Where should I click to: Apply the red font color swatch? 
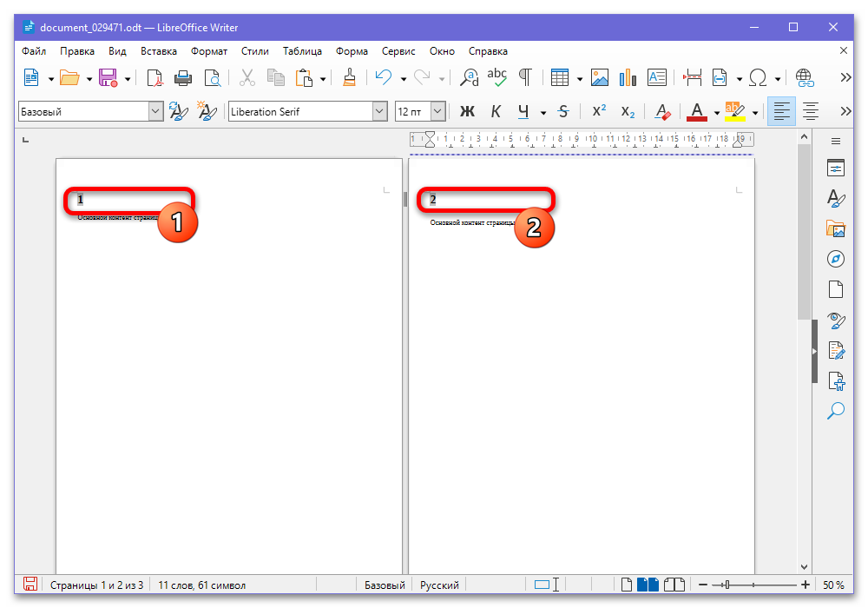click(x=696, y=112)
